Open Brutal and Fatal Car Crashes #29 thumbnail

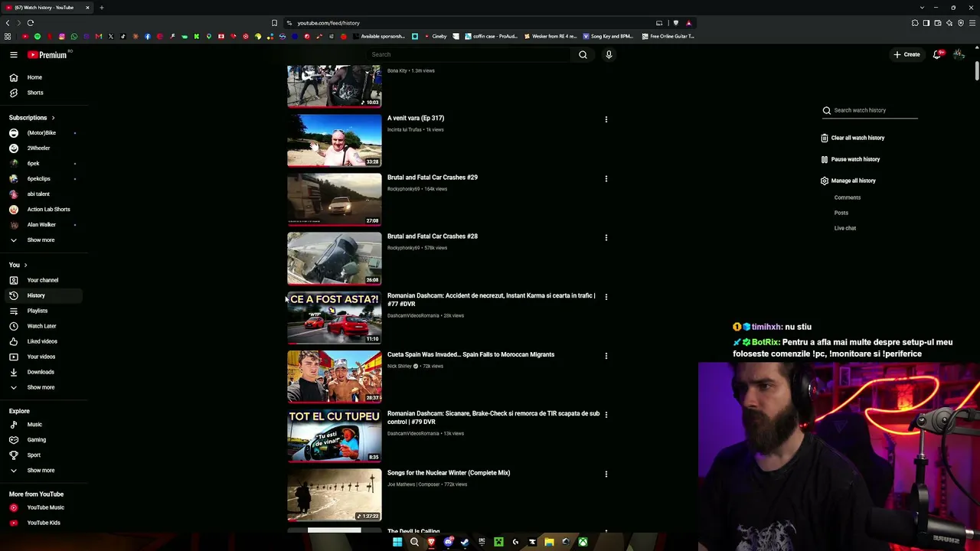334,199
